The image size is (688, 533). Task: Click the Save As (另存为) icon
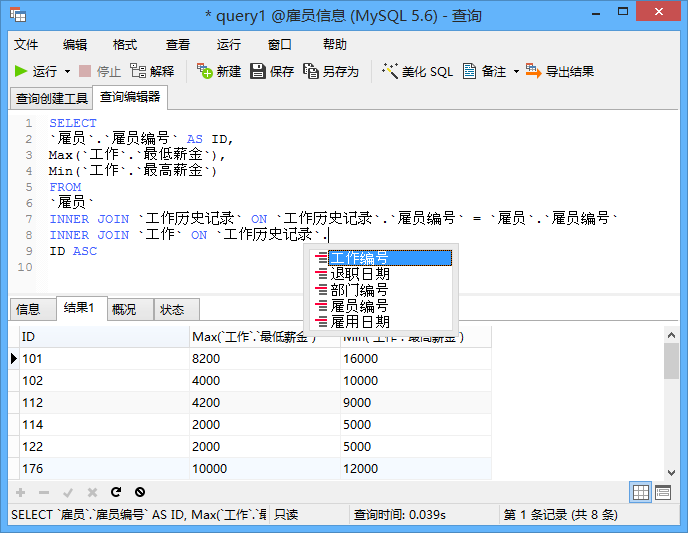point(311,71)
